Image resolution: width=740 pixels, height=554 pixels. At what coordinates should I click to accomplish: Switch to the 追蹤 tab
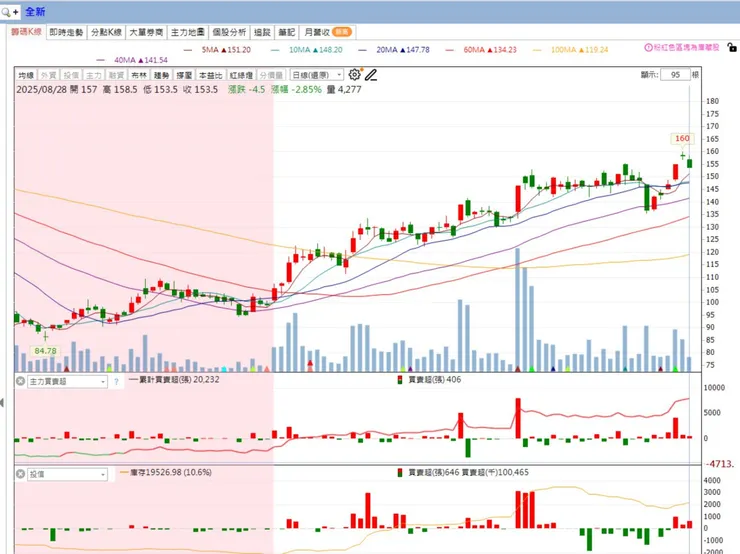262,32
